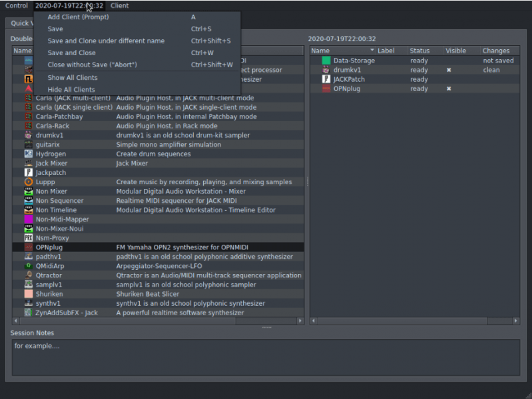This screenshot has height=399, width=532.
Task: Click the splitter handle between the two lists
Action: click(x=307, y=182)
